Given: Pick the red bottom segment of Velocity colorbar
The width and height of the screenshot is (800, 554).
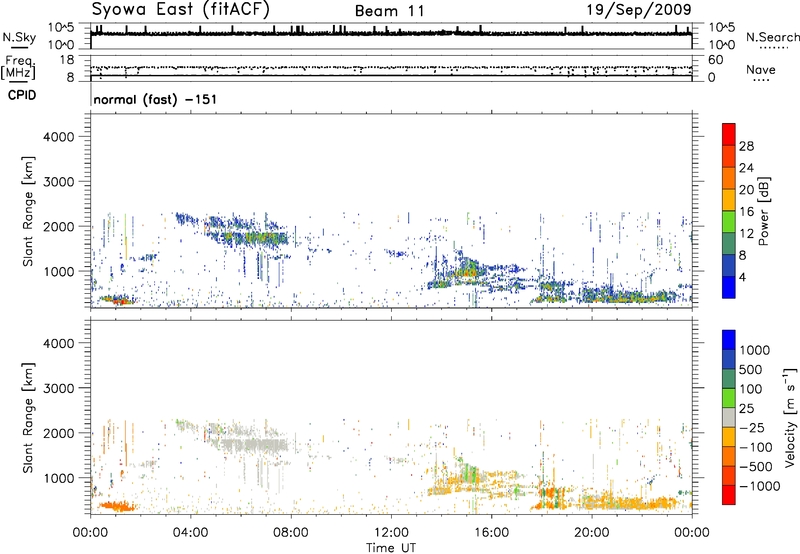Looking at the screenshot, I should (729, 495).
